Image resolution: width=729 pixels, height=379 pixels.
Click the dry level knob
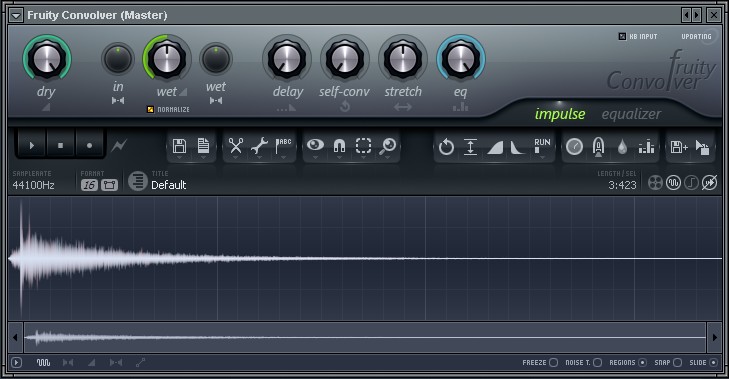point(47,59)
